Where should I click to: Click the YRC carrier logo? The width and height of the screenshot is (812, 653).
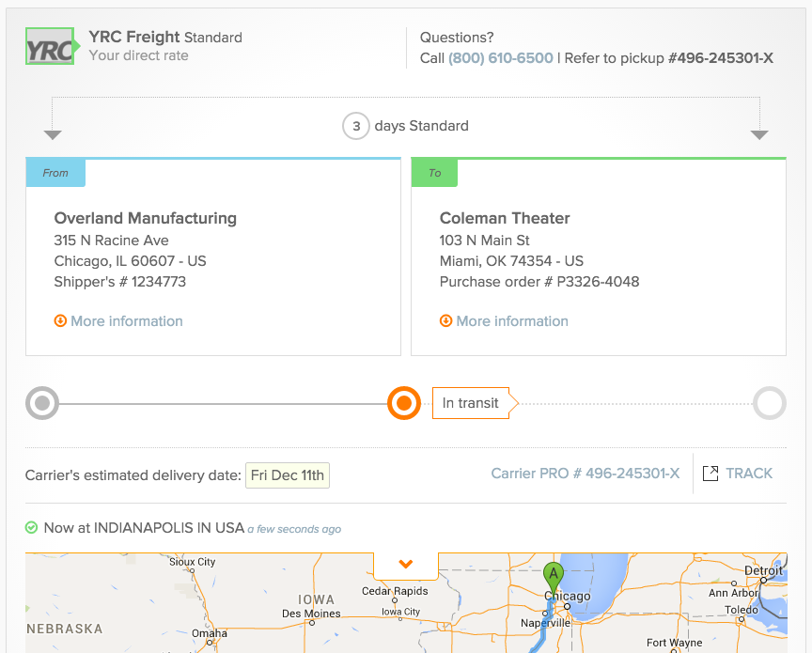(x=50, y=46)
